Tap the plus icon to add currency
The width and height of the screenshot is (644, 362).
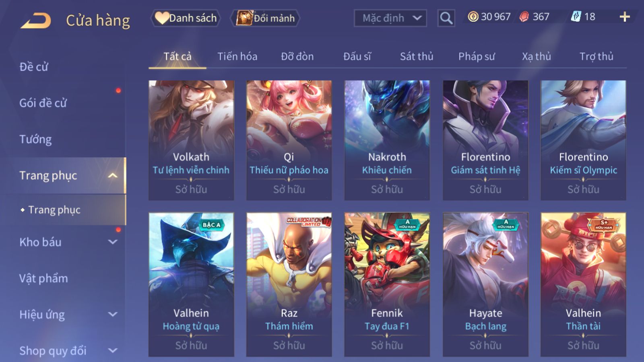pos(625,16)
